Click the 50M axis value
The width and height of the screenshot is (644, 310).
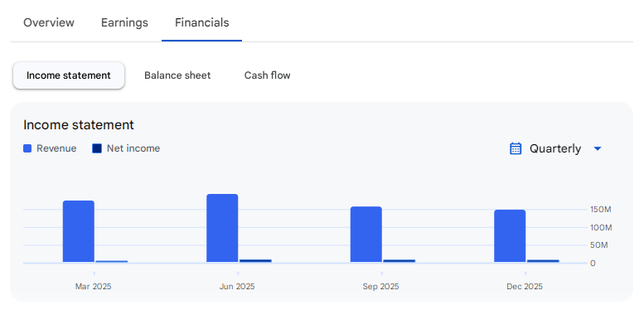(599, 245)
